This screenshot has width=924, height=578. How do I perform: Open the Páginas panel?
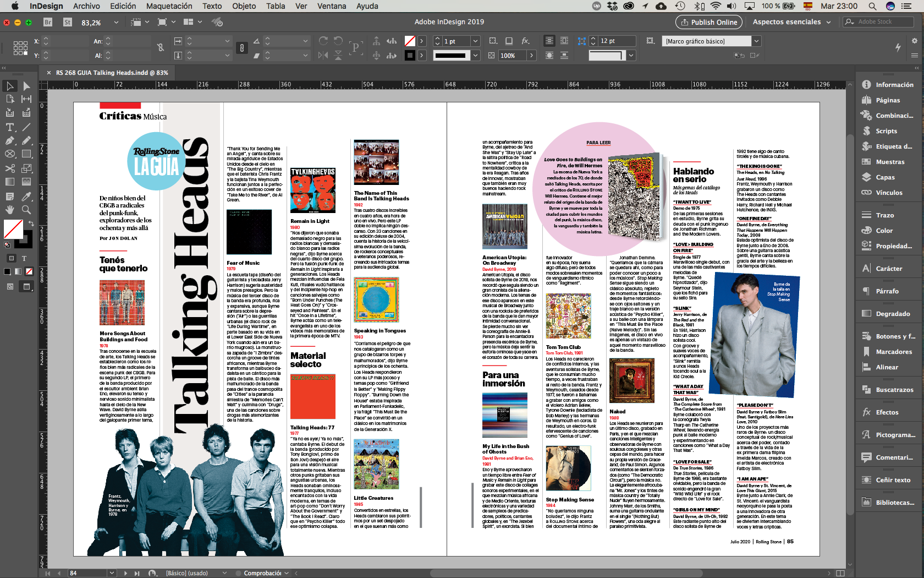click(x=888, y=100)
